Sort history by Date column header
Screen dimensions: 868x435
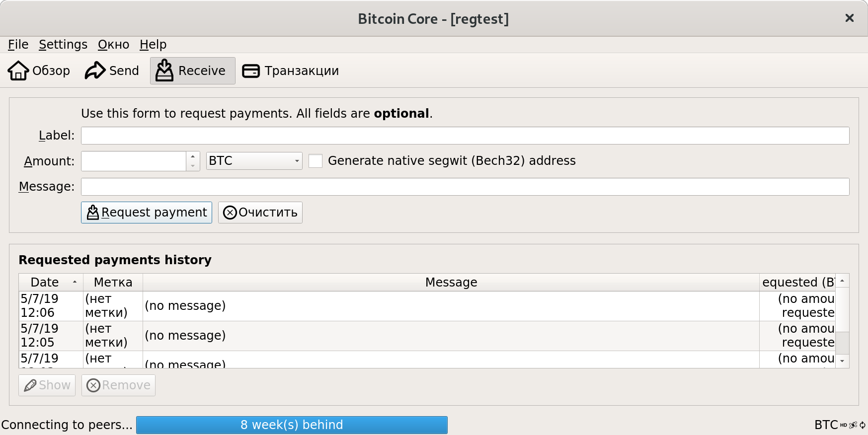(x=51, y=282)
